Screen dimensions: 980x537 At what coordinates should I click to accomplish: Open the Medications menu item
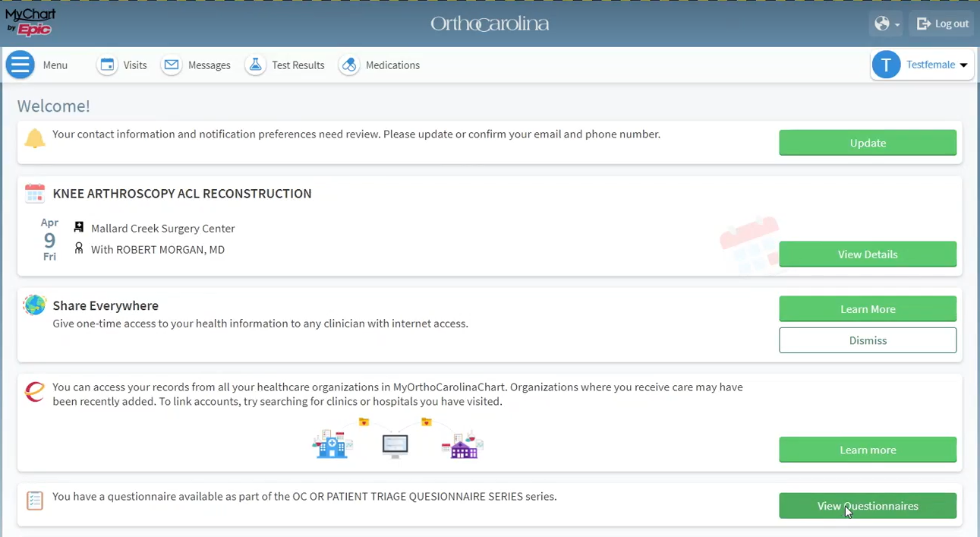[x=379, y=65]
